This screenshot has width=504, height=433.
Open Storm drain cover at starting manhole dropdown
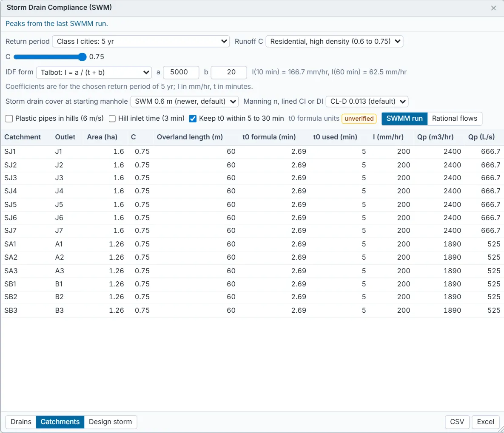[x=185, y=102]
